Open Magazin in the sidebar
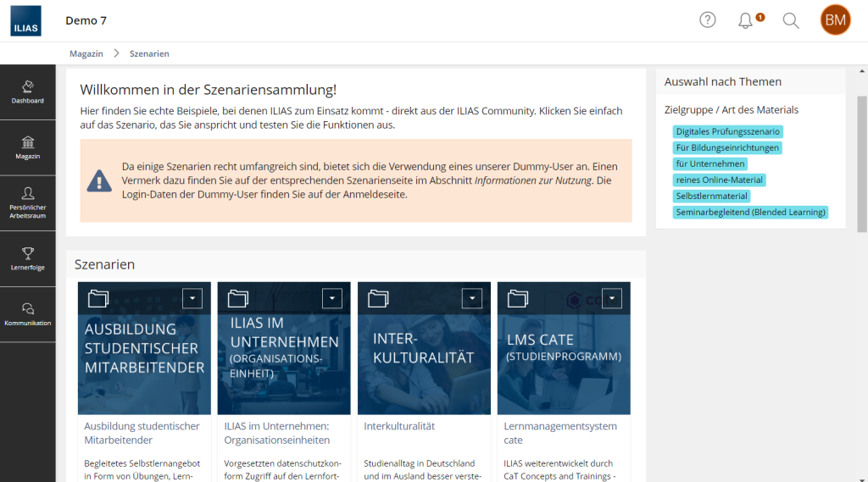 click(x=27, y=147)
